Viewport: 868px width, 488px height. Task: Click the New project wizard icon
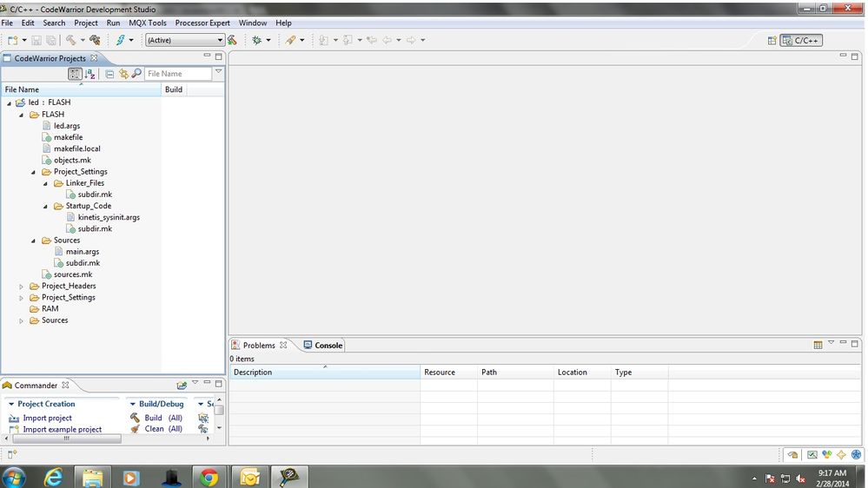tap(12, 40)
